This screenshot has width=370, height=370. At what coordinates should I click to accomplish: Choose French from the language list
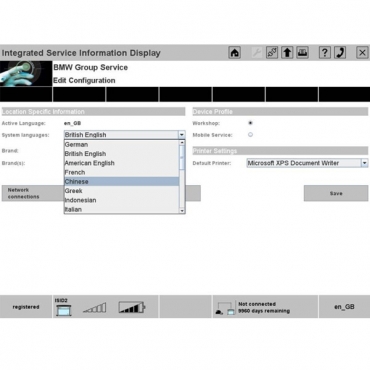122,172
